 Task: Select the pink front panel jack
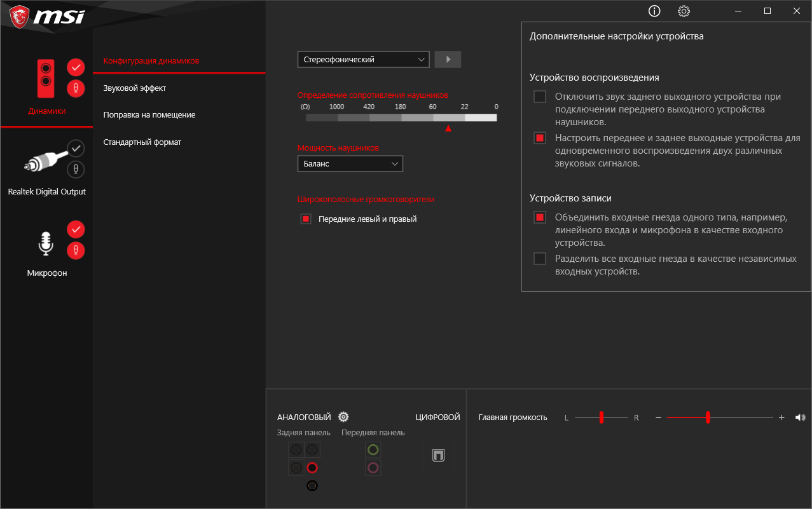(373, 468)
